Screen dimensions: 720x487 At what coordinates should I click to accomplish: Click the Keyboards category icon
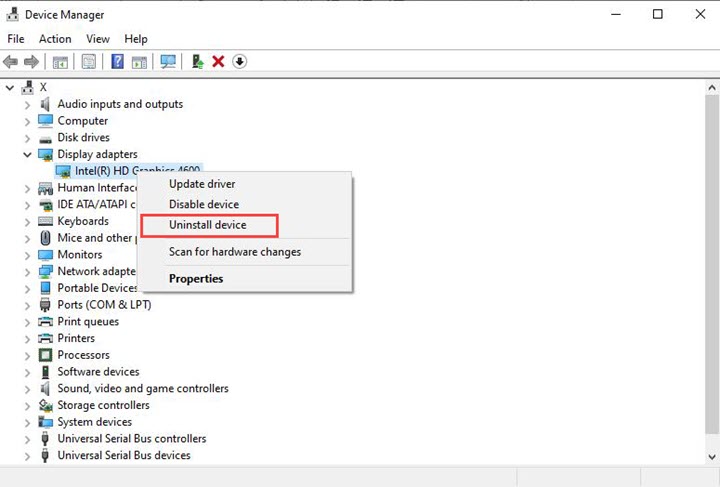[x=45, y=221]
